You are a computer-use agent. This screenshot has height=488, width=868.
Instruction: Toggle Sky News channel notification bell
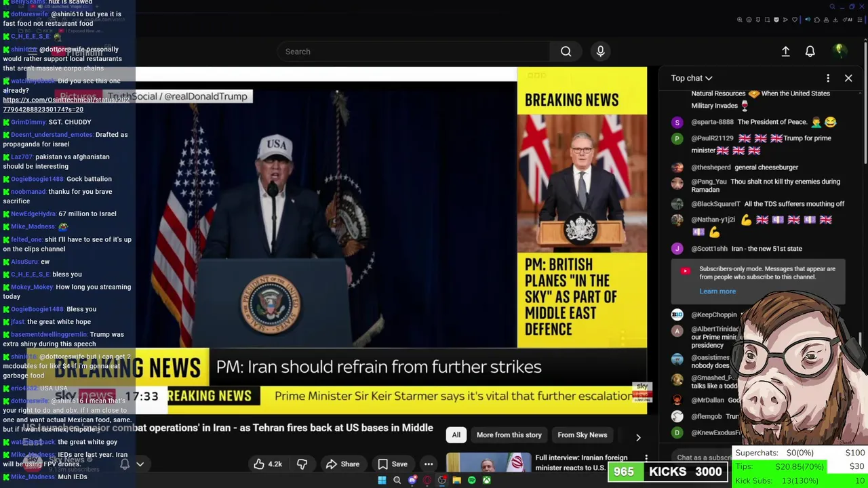(125, 464)
